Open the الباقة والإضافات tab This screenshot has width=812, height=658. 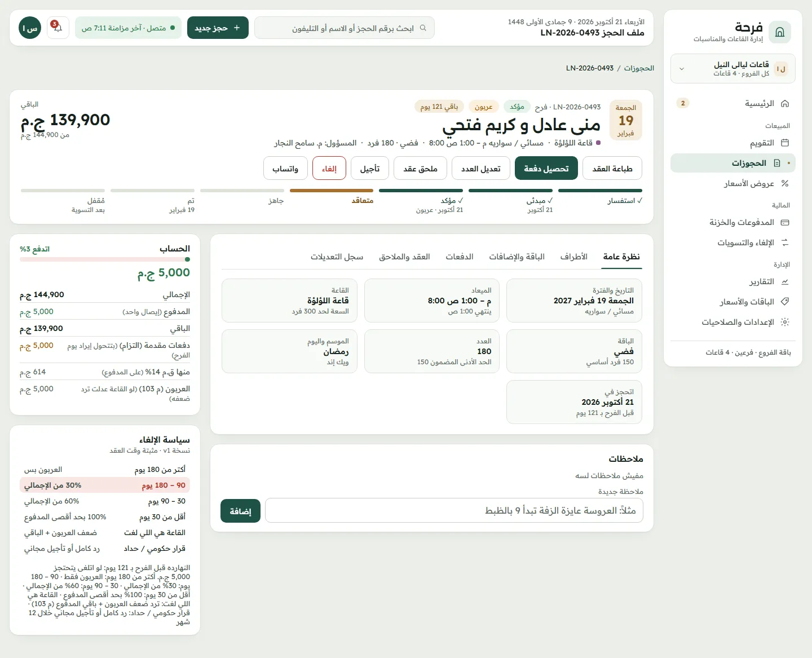[517, 257]
